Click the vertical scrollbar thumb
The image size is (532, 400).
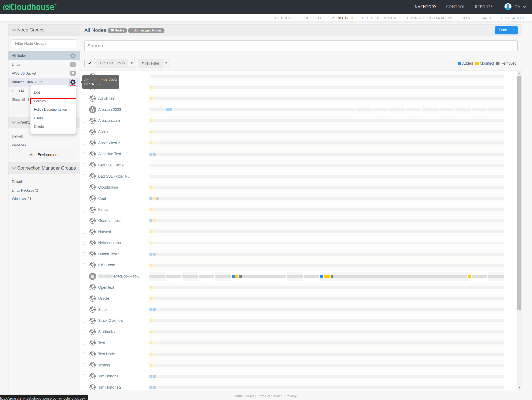(519, 193)
